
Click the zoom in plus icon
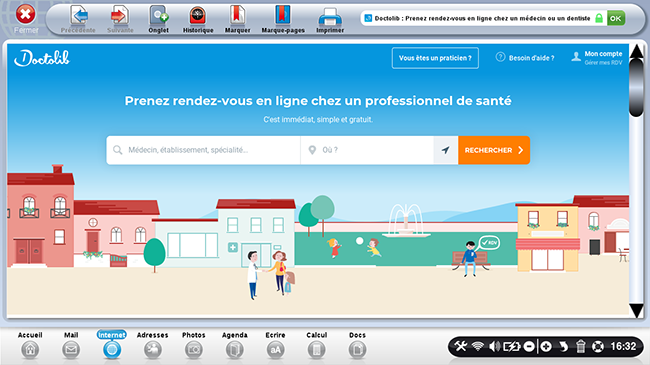pyautogui.click(x=546, y=346)
